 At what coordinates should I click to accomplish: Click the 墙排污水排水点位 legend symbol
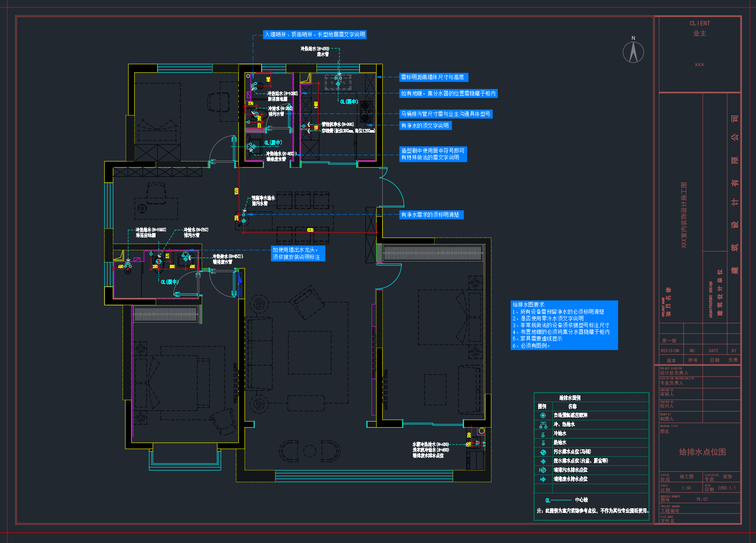[543, 470]
